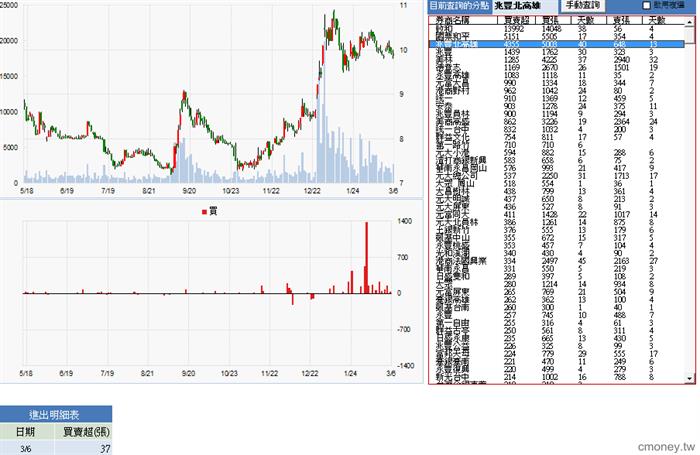Select the highlighted 兆豐北高雄 row

point(557,44)
